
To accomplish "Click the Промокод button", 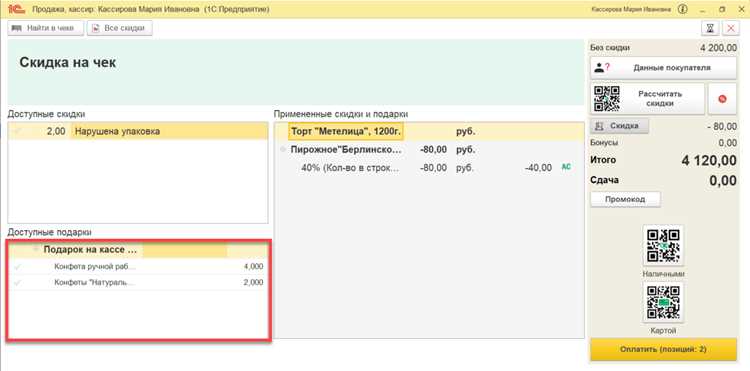I will (625, 199).
